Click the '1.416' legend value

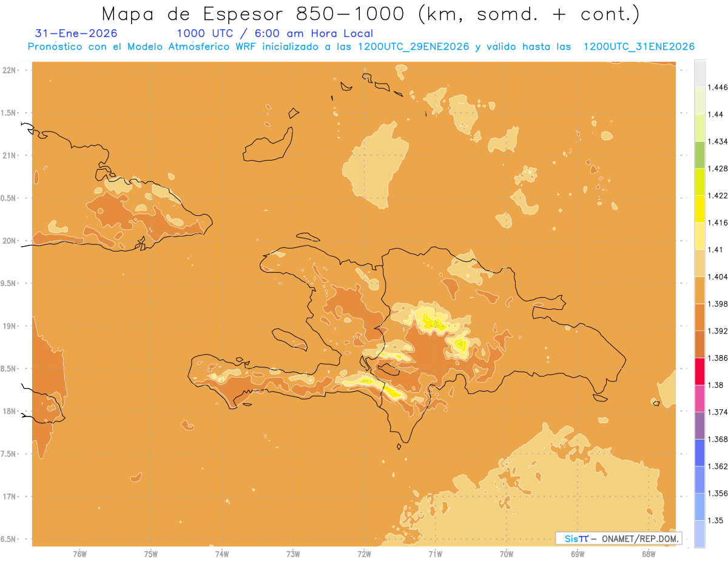(x=717, y=222)
